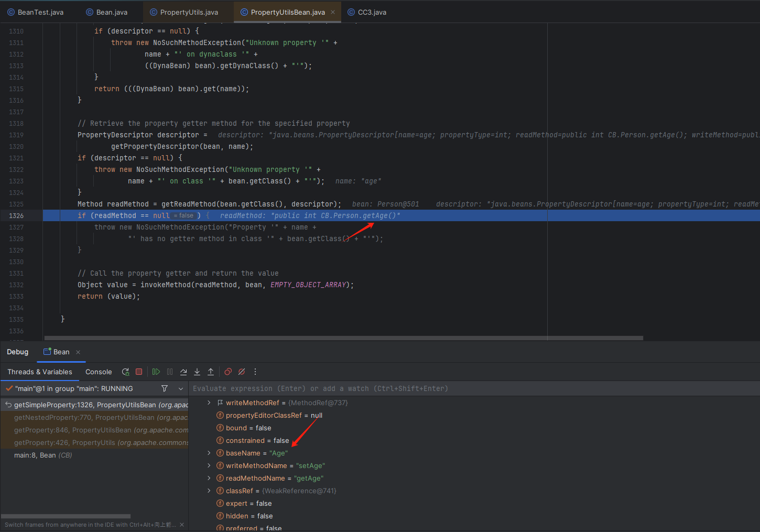Expand classRef WeakReference node

209,491
